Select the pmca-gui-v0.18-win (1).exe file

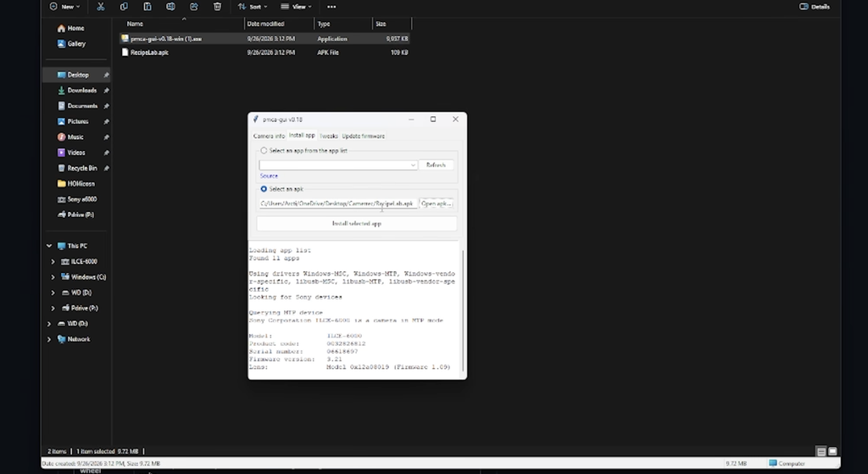point(264,39)
